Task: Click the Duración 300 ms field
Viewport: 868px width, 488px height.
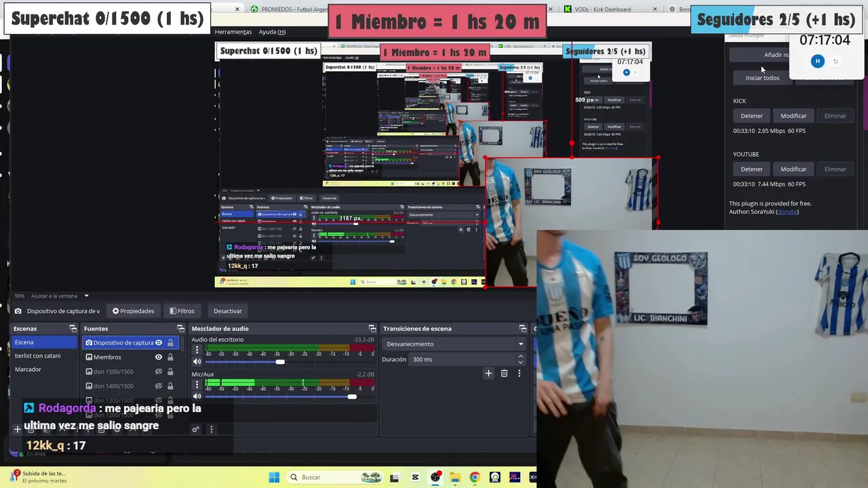Action: click(464, 359)
